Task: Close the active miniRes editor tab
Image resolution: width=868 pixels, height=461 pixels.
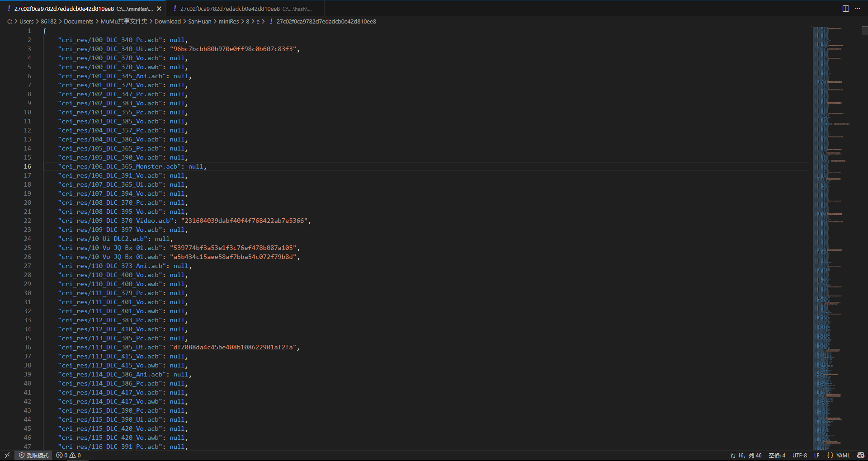Action: click(x=159, y=9)
